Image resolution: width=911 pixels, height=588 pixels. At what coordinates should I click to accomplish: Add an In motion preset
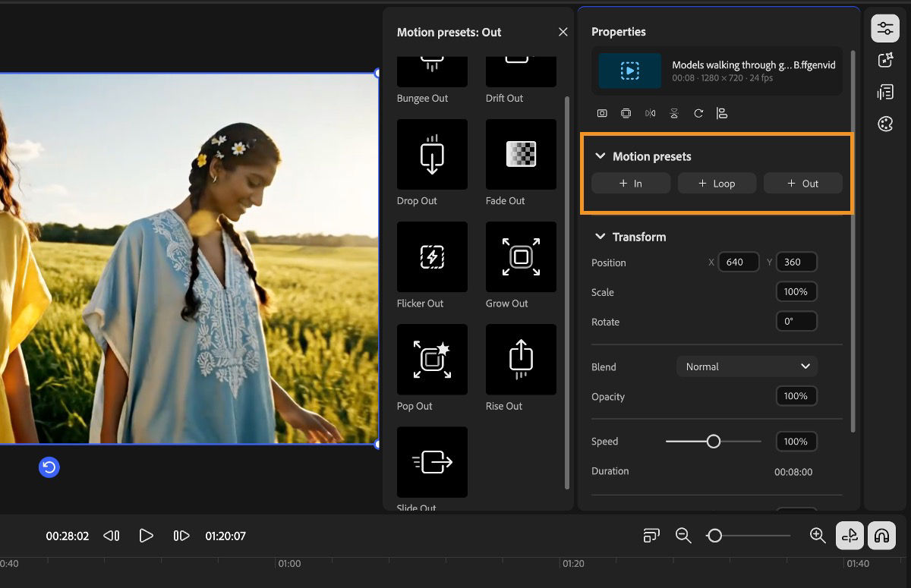coord(631,184)
